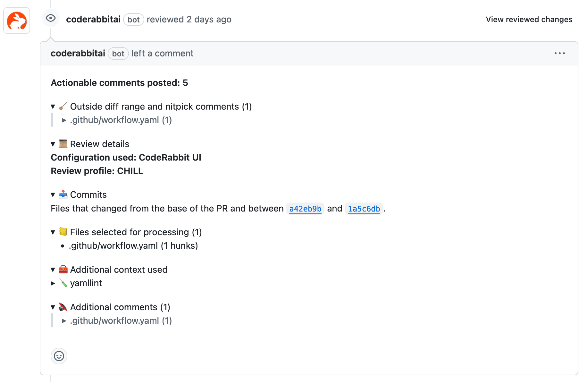Click the toolbox icon by Additional context used
This screenshot has width=588, height=382.
(63, 270)
